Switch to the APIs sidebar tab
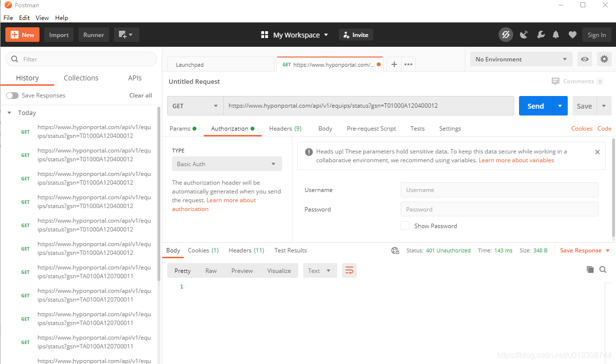This screenshot has height=364, width=616. (135, 78)
